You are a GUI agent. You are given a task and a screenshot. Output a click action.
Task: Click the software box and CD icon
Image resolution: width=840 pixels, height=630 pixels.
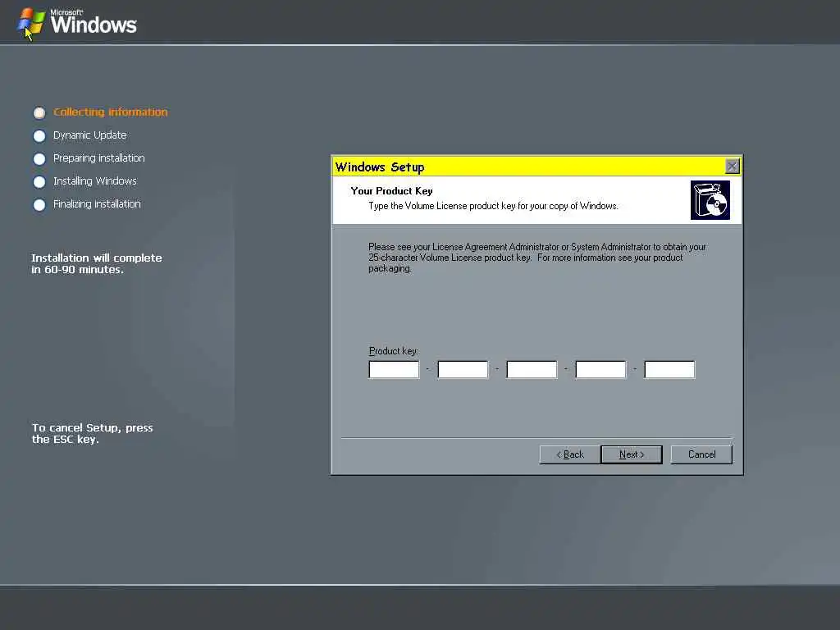click(x=710, y=200)
